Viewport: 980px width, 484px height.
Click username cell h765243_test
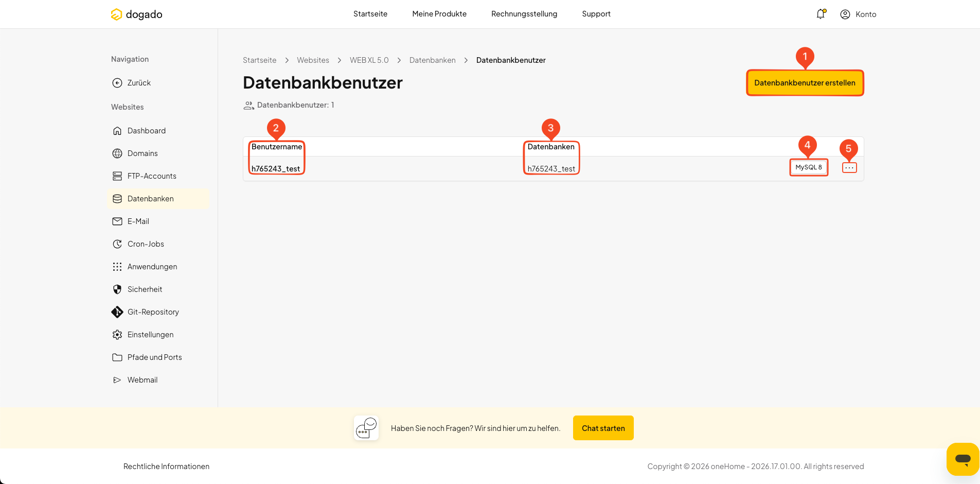click(x=276, y=169)
